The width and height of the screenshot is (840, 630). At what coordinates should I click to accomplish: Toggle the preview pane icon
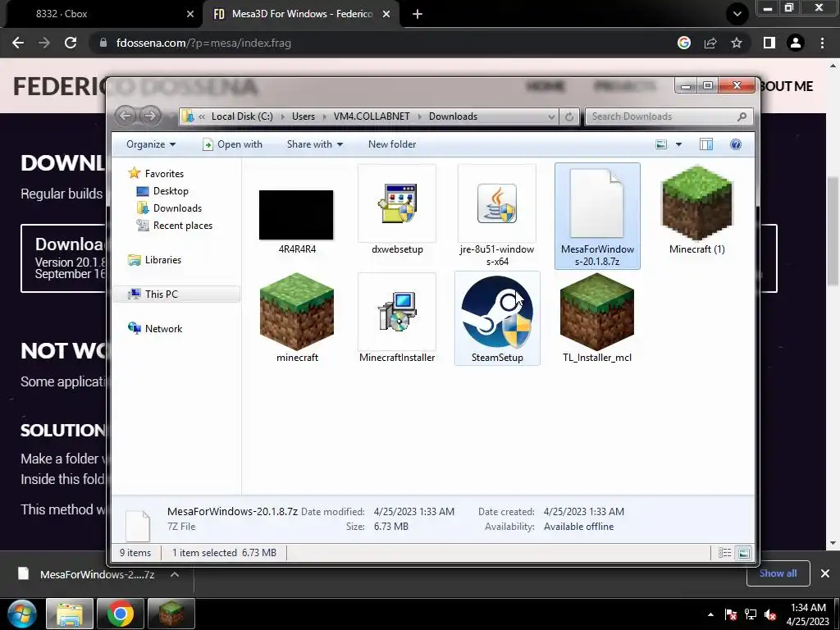(706, 144)
